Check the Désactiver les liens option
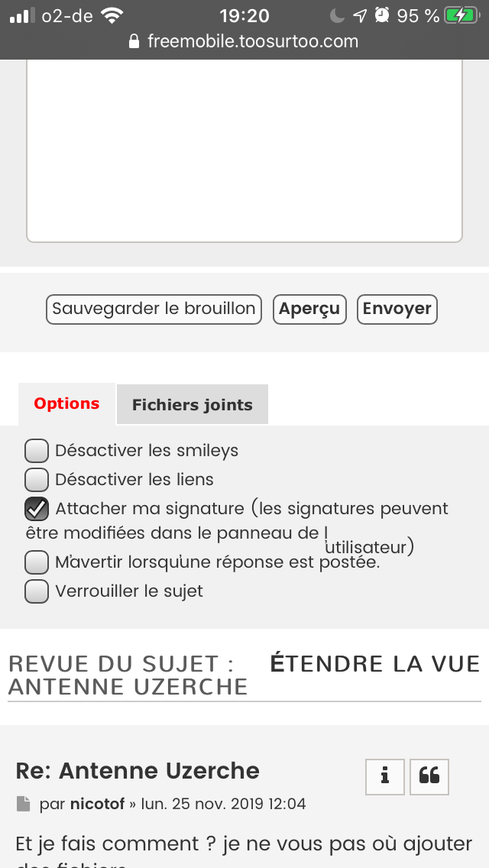 (x=37, y=480)
